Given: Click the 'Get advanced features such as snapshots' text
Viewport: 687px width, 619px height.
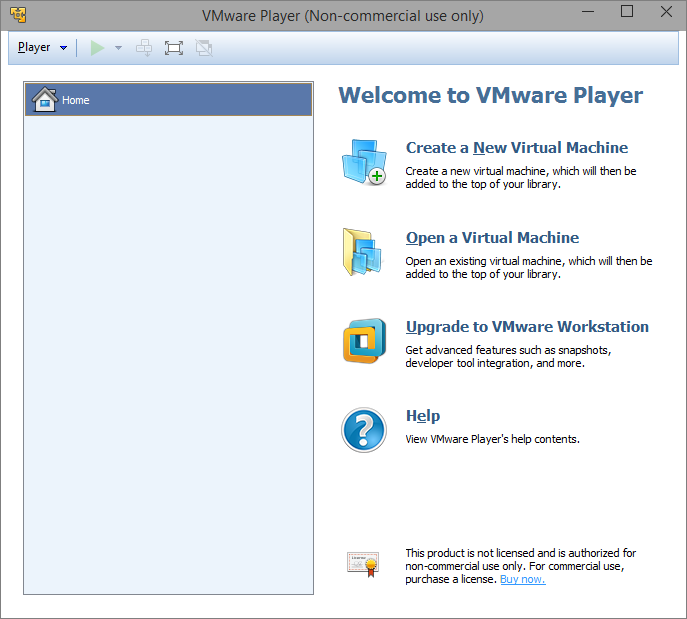Looking at the screenshot, I should [508, 357].
